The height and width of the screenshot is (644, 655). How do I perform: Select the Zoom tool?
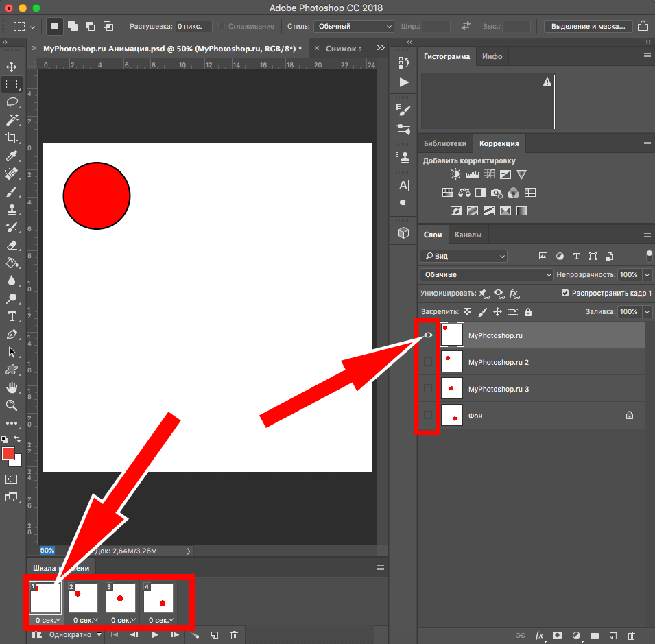click(x=12, y=405)
